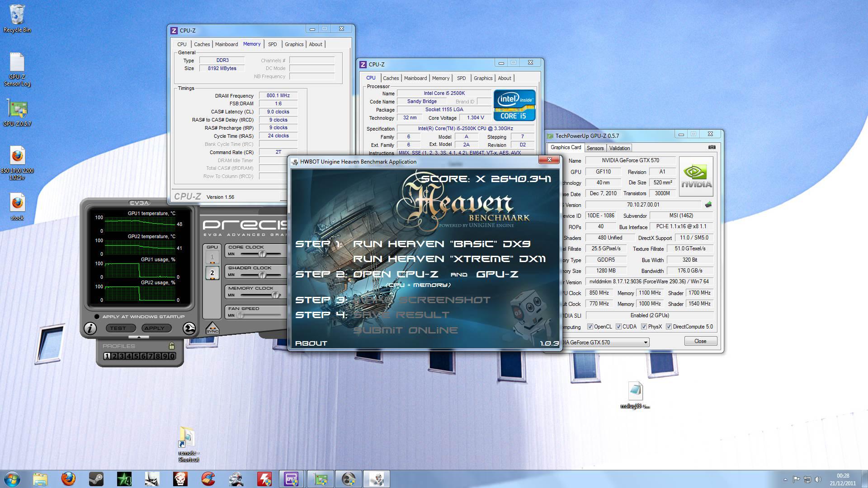Click the NVIDIA logo in GPU-Z
Viewport: 868px width, 488px height.
696,176
